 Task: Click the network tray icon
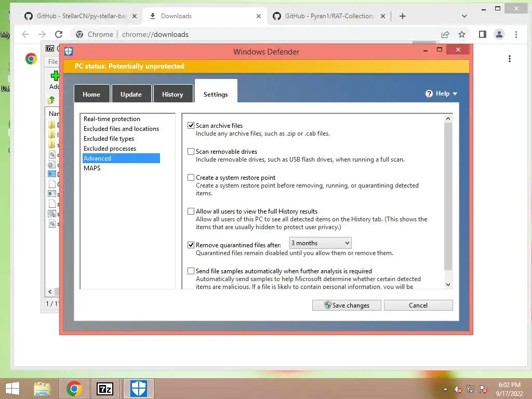471,389
